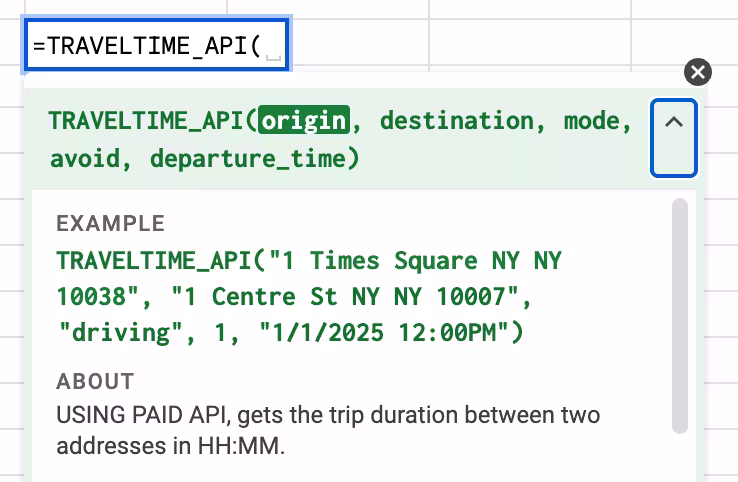Click the "1 Centre St NY NY 10007" example text
This screenshot has width=738, height=482.
pyautogui.click(x=345, y=297)
